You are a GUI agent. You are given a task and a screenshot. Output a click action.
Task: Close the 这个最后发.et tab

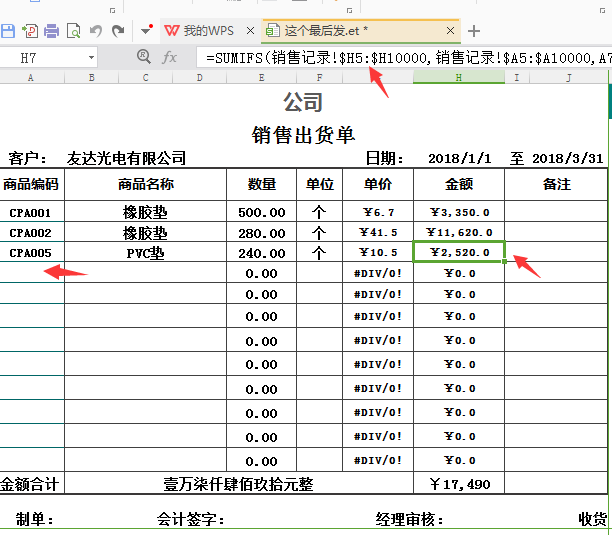450,30
